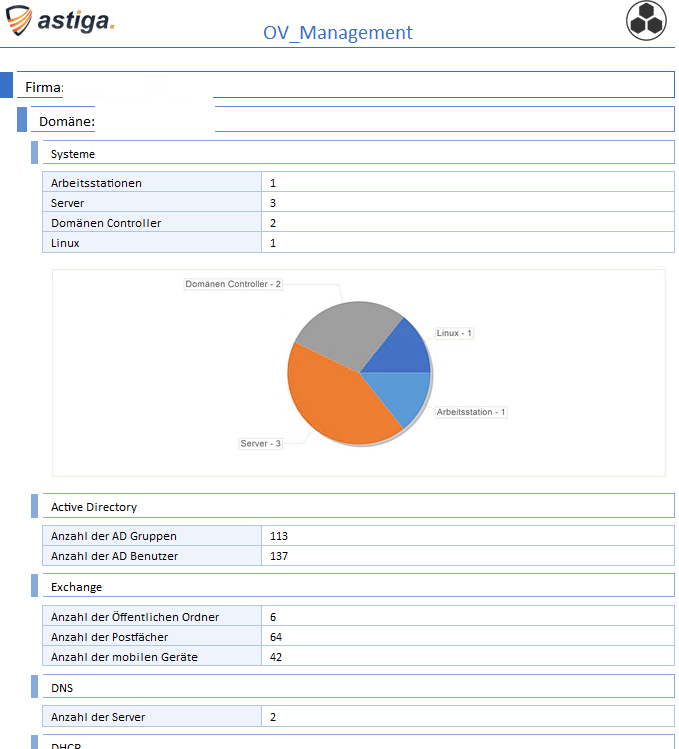The image size is (679, 749).
Task: Click the 'Server - 3' chart label
Action: tap(260, 443)
